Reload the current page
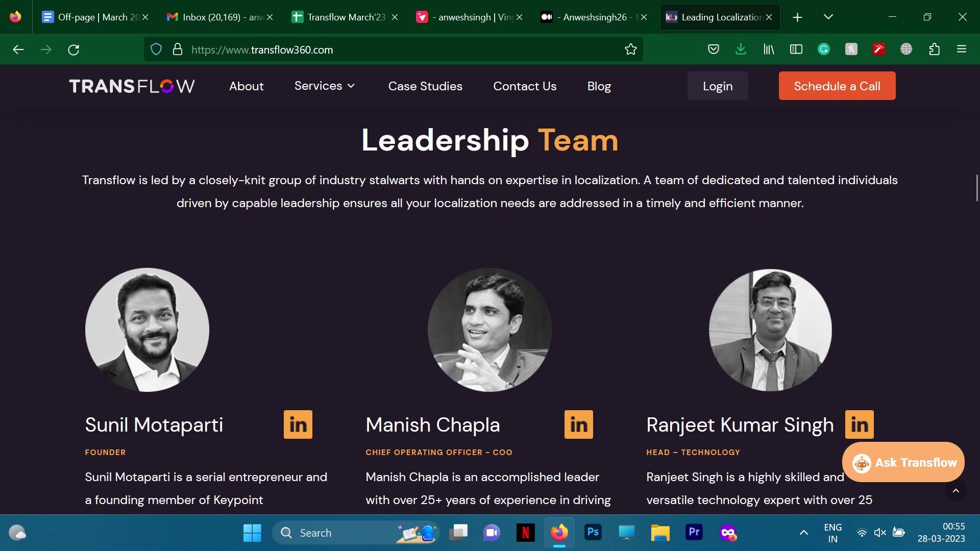 pyautogui.click(x=73, y=49)
